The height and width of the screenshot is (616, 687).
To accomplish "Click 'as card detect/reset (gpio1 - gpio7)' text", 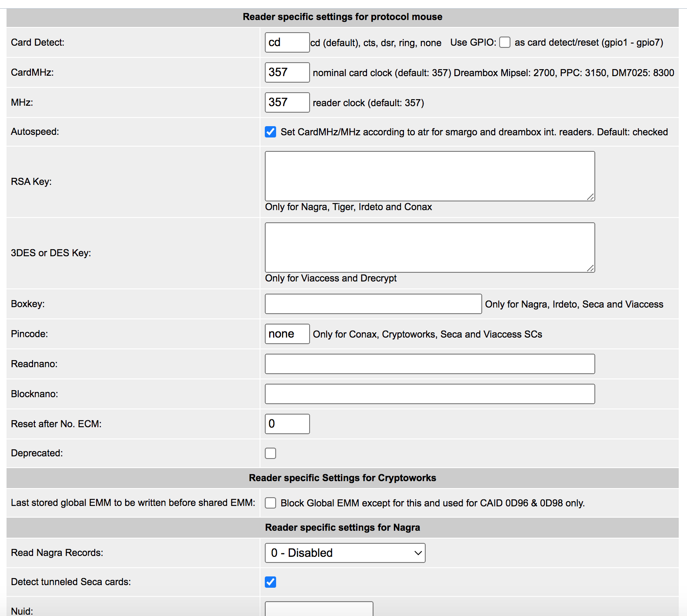I will (x=589, y=43).
